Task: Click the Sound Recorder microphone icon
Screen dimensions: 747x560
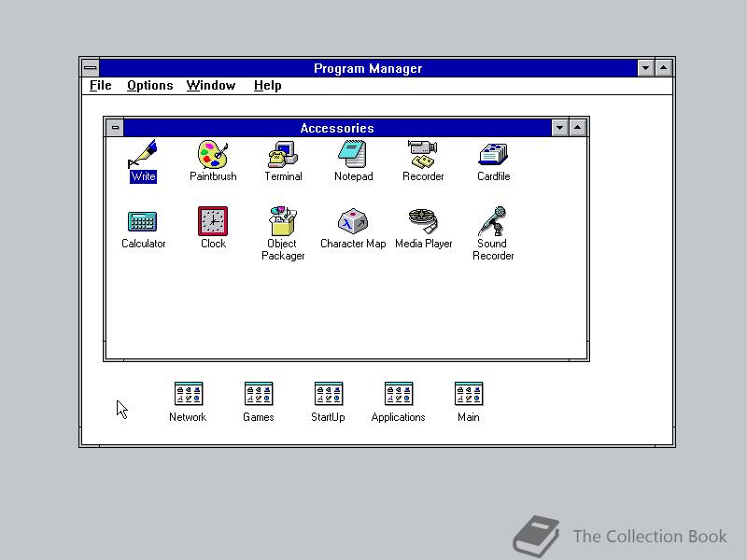Action: 493,221
